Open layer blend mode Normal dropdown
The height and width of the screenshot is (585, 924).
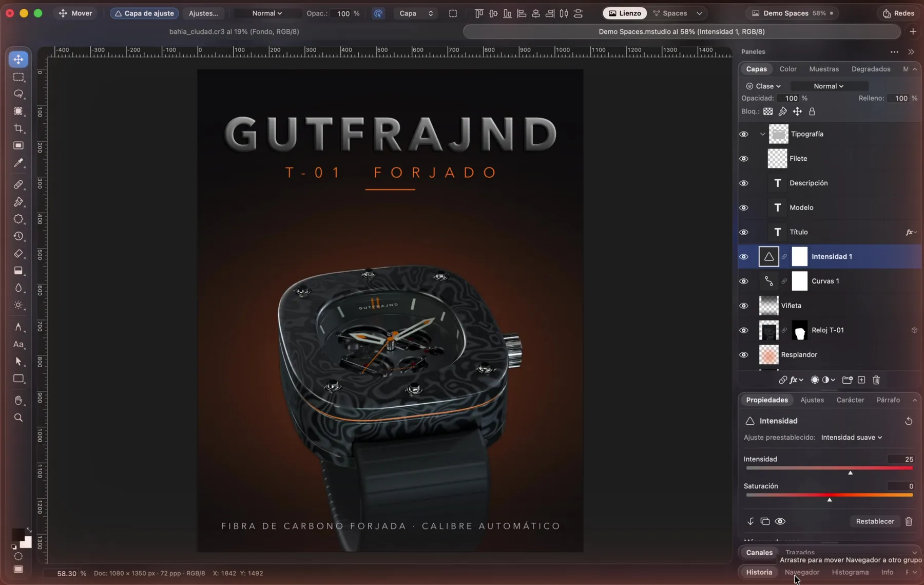[x=829, y=86]
